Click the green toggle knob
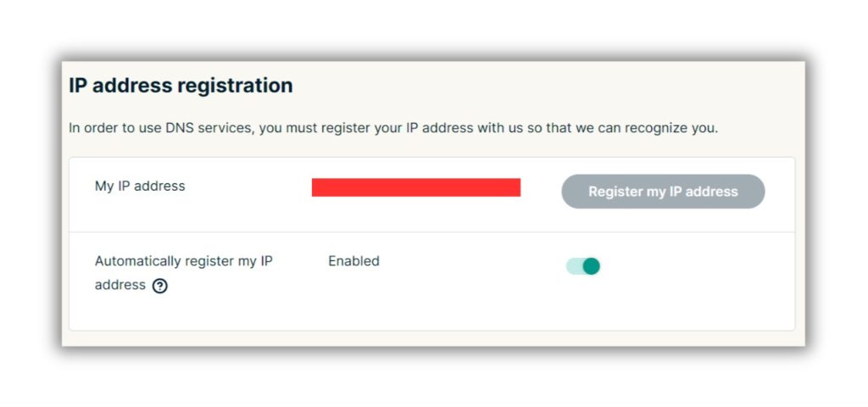868x407 pixels. click(591, 266)
